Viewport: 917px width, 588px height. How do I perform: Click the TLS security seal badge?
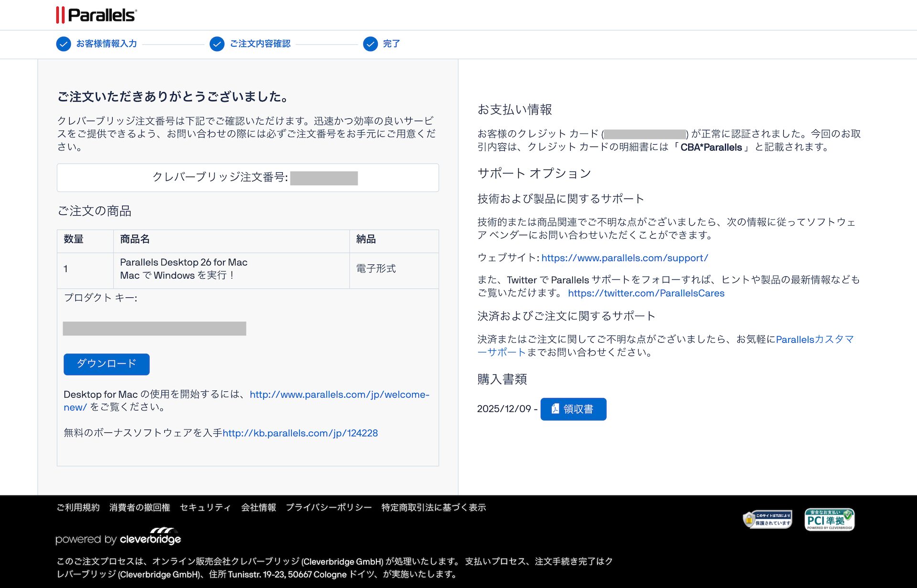point(768,519)
